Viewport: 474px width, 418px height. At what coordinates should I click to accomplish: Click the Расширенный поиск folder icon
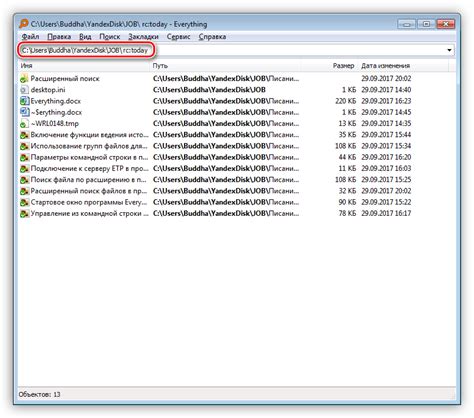pos(24,79)
